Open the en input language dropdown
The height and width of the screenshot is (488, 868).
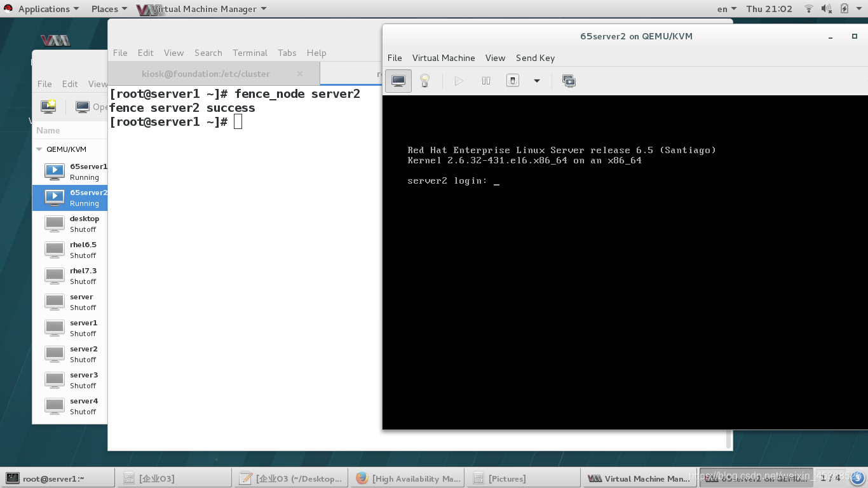pos(726,9)
